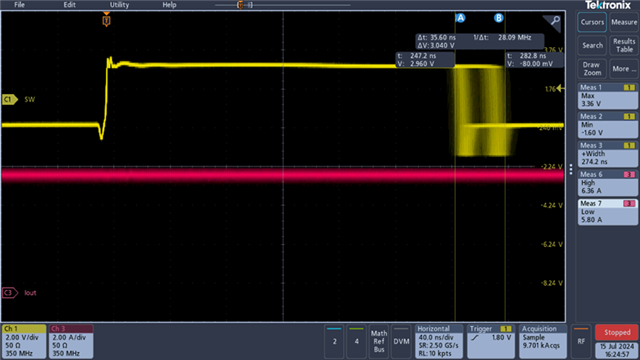Click the zoom magnifier icon on waveform
The height and width of the screenshot is (360, 640).
coord(554,21)
